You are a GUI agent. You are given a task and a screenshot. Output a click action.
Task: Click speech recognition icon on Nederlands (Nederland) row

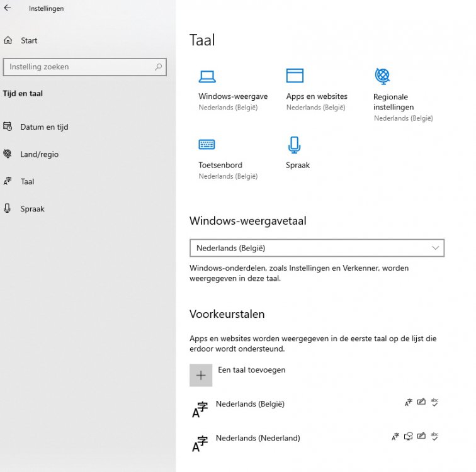pyautogui.click(x=408, y=437)
